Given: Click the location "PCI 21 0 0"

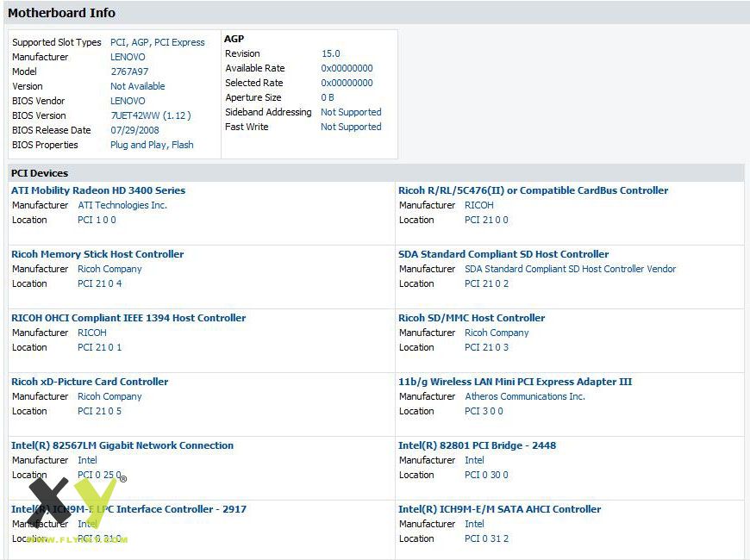Looking at the screenshot, I should (x=486, y=220).
